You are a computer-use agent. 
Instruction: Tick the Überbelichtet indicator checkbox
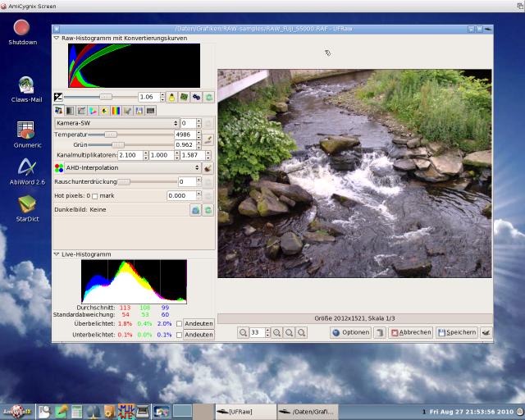pyautogui.click(x=180, y=323)
